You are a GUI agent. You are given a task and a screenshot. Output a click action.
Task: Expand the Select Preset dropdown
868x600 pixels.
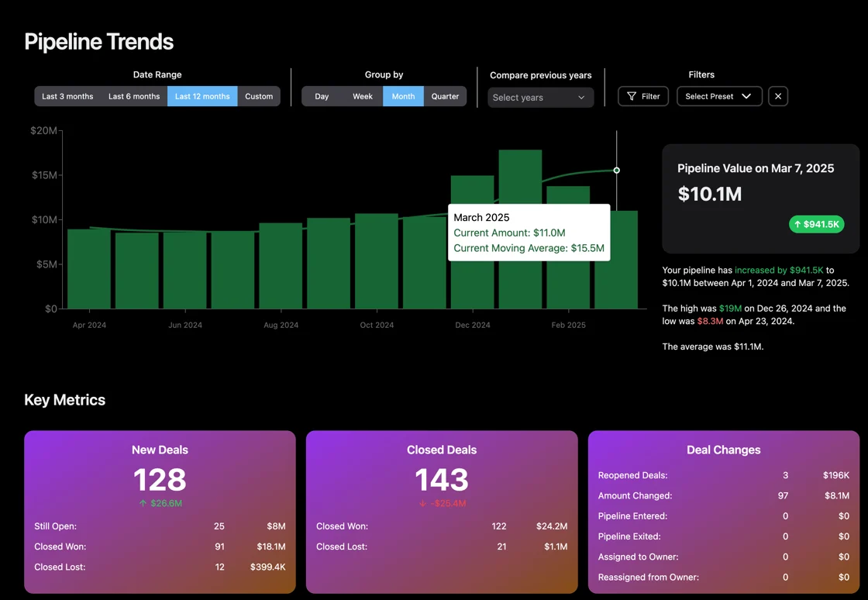pos(718,96)
